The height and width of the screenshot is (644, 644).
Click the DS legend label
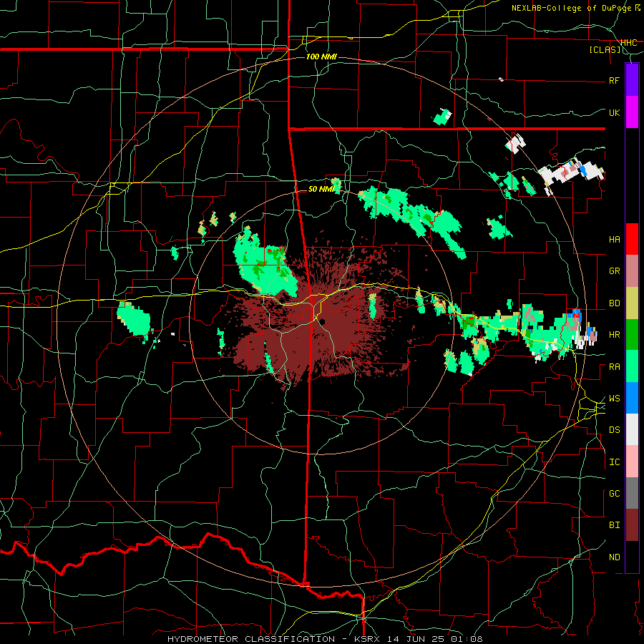(x=614, y=430)
